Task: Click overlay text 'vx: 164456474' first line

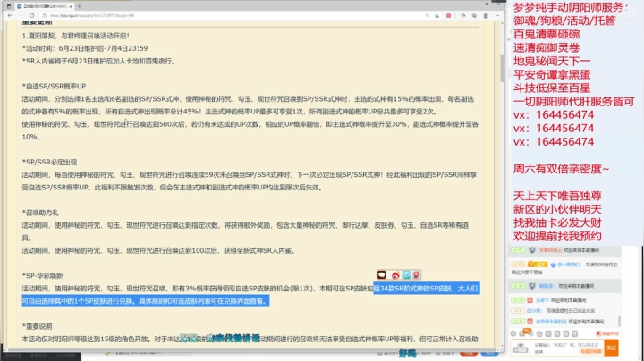Action: click(x=554, y=115)
